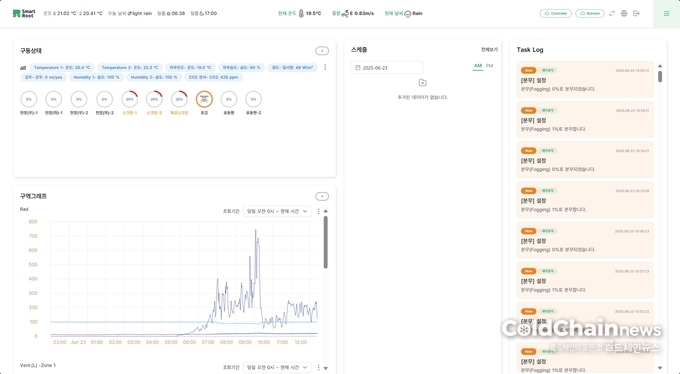Viewport: 680px width, 374px height.
Task: Click the plus button in 구역그래프 panel
Action: tap(322, 196)
